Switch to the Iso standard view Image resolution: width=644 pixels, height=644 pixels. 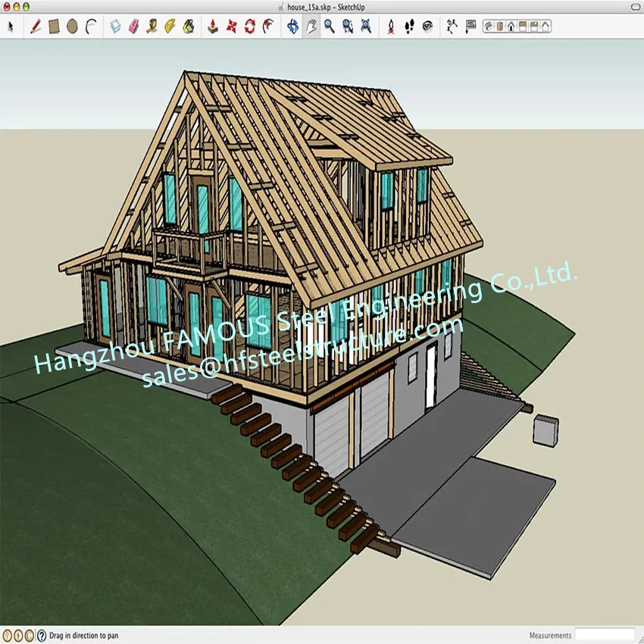(489, 27)
